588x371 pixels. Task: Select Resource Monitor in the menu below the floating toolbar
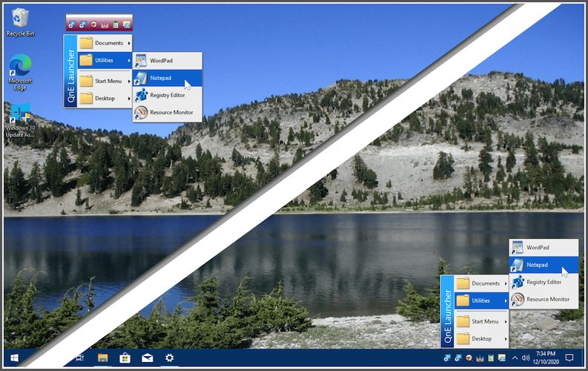click(171, 113)
